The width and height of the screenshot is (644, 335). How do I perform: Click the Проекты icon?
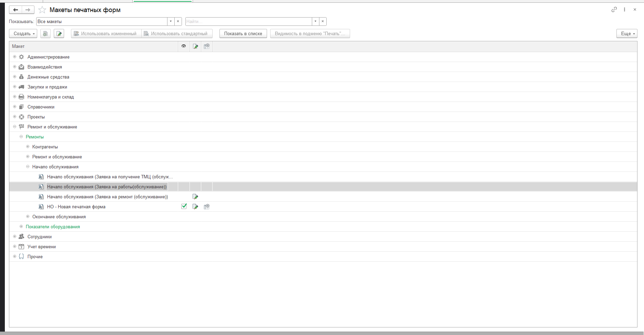click(21, 117)
